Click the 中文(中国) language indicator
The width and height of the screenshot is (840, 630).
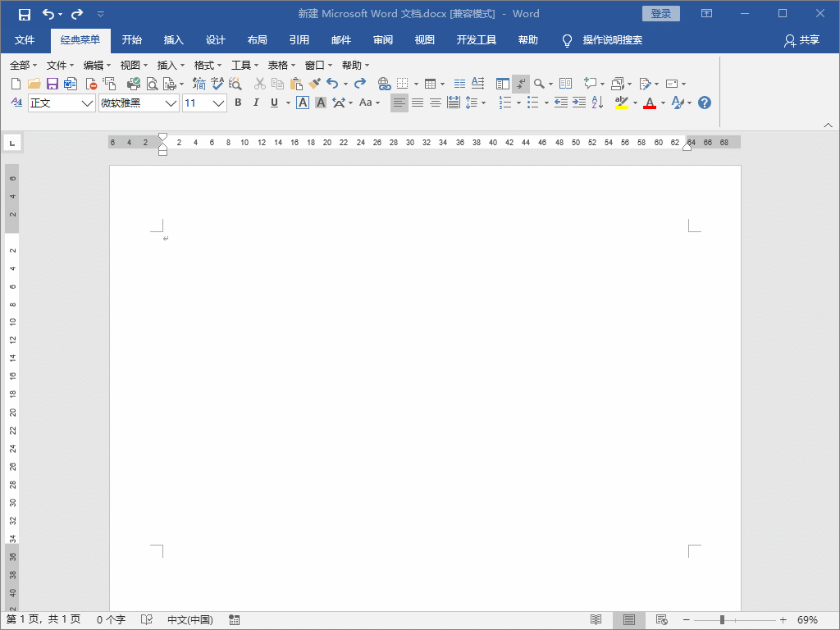(190, 620)
